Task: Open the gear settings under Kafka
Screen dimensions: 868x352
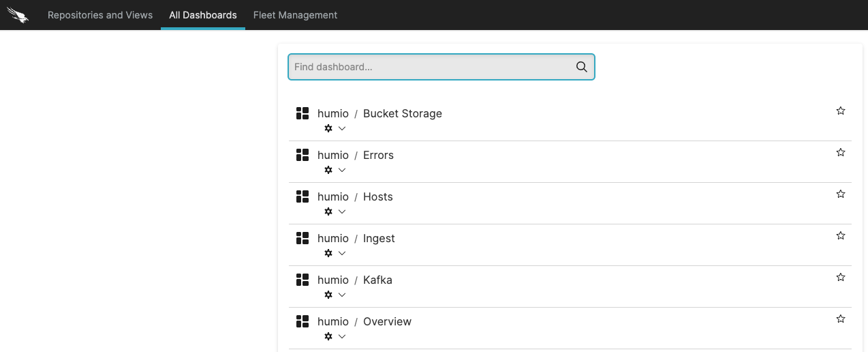Action: click(x=328, y=295)
